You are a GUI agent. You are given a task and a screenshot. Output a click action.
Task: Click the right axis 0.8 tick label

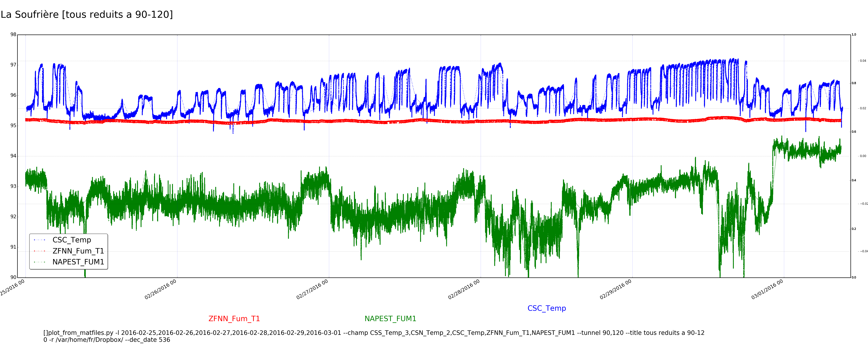pos(854,83)
